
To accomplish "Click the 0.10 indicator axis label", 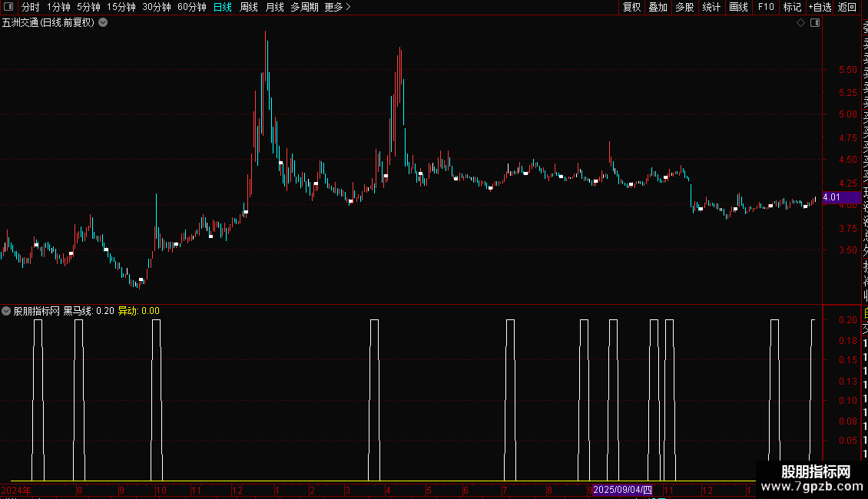I will click(x=847, y=401).
